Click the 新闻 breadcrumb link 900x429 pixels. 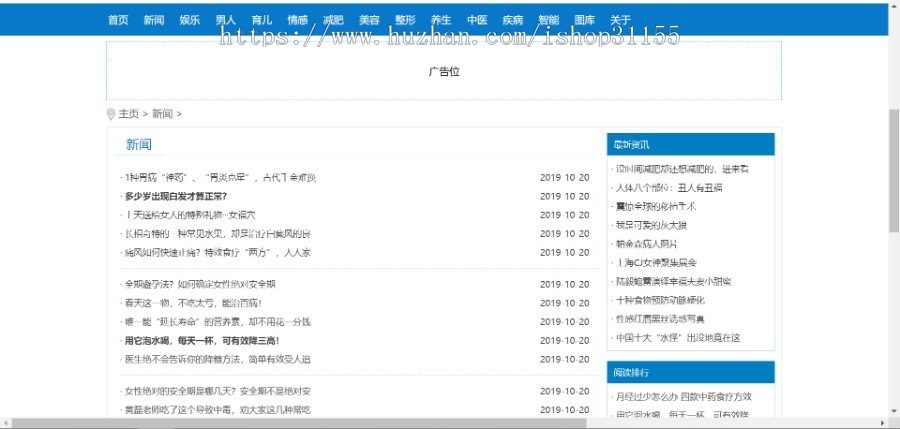pyautogui.click(x=162, y=114)
